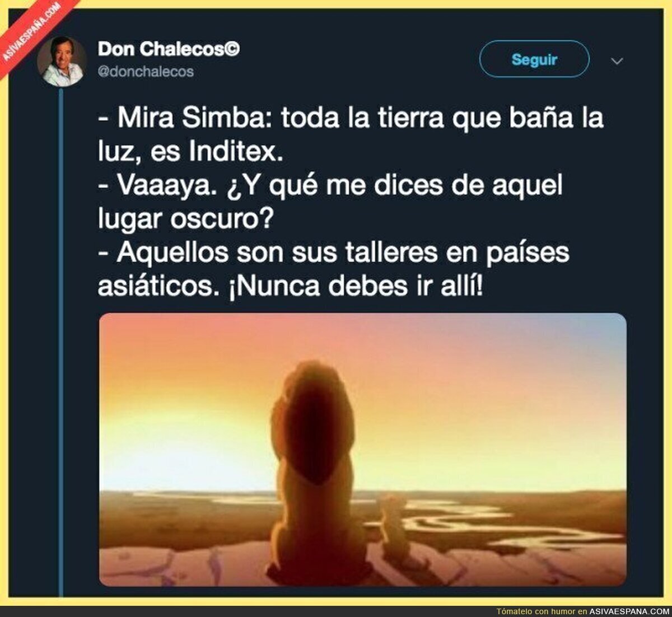Open ASIVAESPANA.COM link in footer
The height and width of the screenshot is (617, 672).
[629, 611]
